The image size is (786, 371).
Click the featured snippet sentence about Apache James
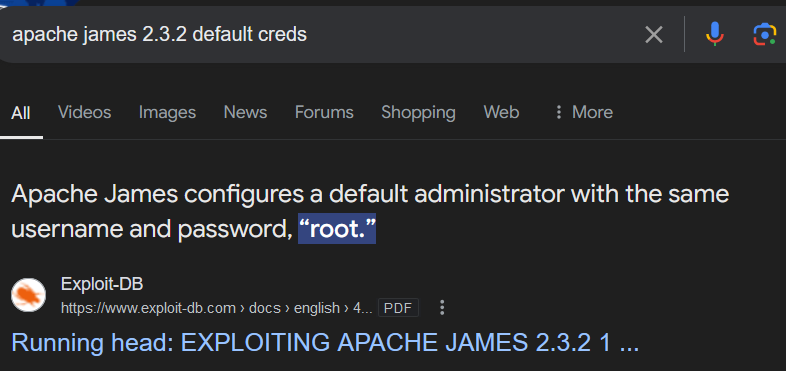coord(370,212)
